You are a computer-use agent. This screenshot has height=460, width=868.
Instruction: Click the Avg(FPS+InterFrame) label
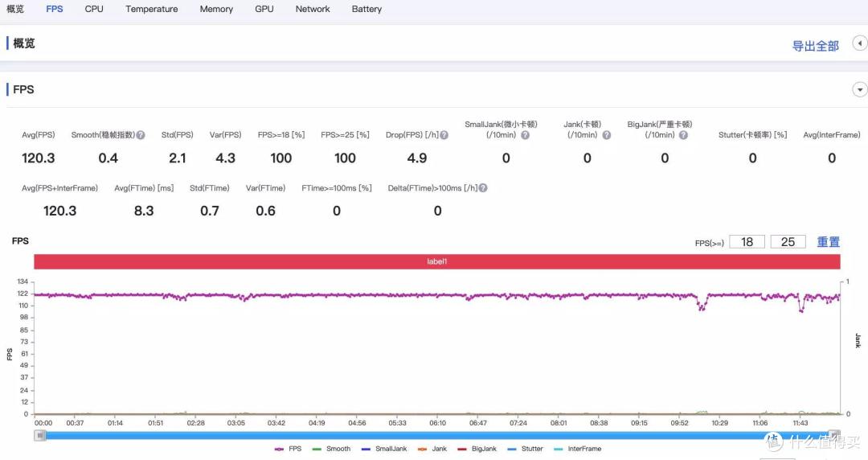click(x=59, y=188)
